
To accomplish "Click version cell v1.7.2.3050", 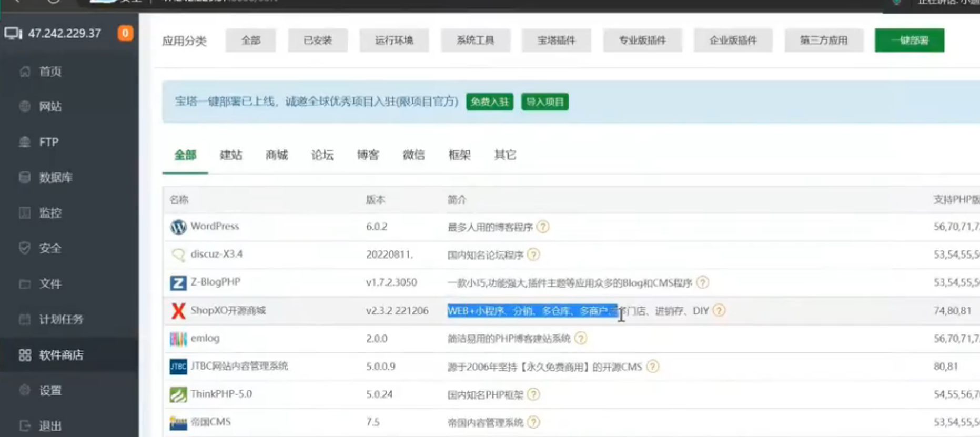I will [x=391, y=282].
